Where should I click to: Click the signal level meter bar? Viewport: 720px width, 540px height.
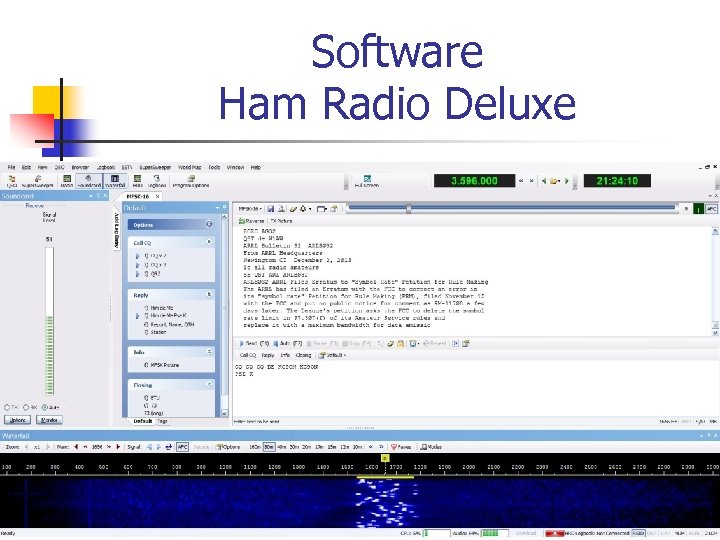click(49, 321)
